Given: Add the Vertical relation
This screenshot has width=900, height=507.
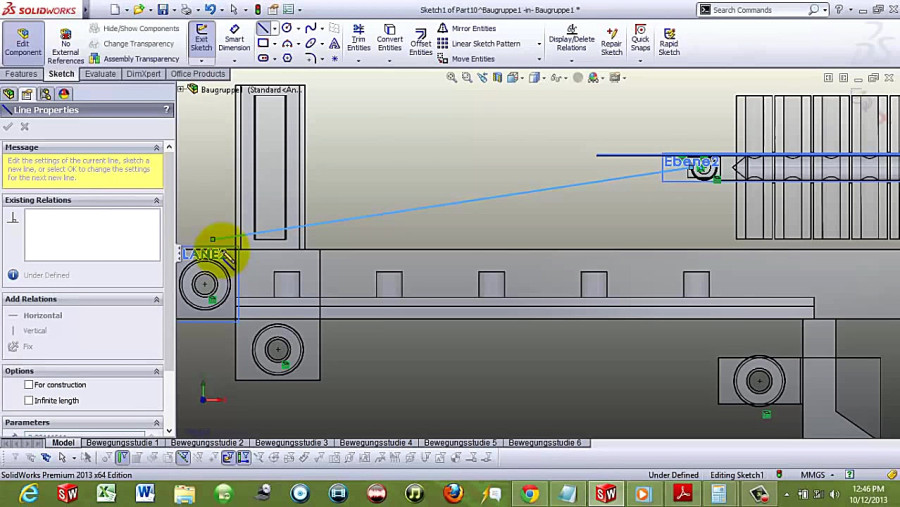Looking at the screenshot, I should (x=28, y=331).
